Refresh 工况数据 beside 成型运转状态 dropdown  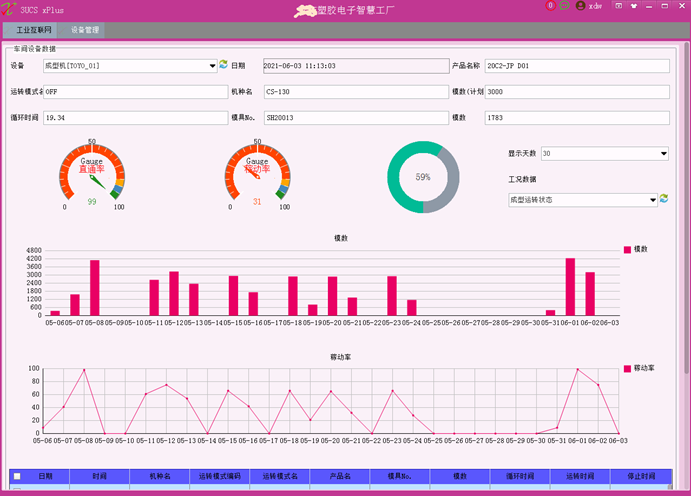pos(664,199)
